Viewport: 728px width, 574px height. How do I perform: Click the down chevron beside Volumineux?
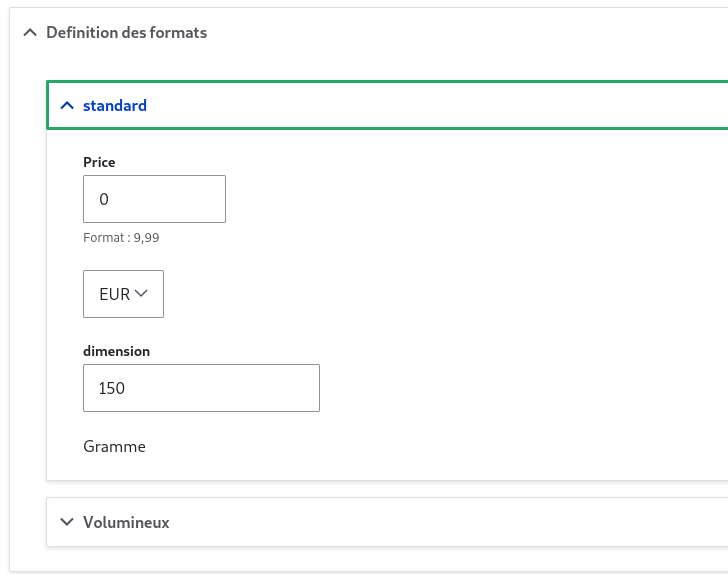tap(67, 522)
